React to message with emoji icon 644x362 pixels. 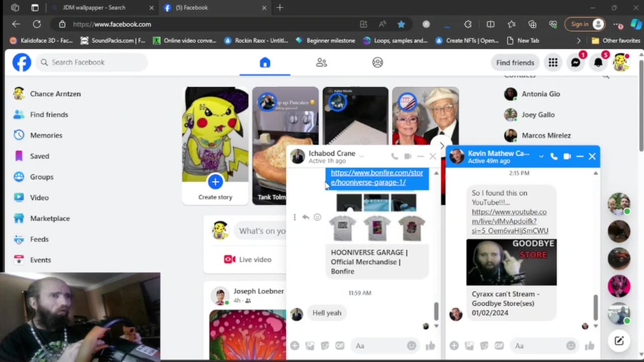317,217
